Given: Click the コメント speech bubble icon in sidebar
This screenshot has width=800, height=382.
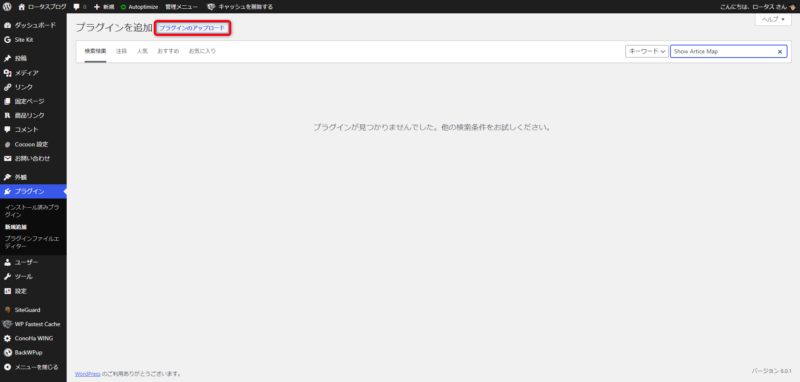Looking at the screenshot, I should point(8,130).
